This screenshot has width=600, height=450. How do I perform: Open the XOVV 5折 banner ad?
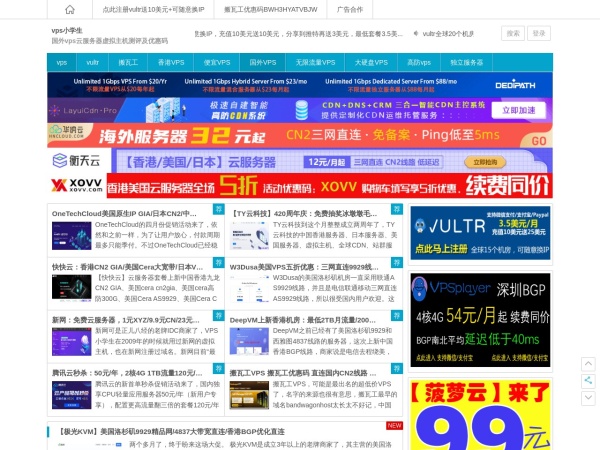[300, 186]
